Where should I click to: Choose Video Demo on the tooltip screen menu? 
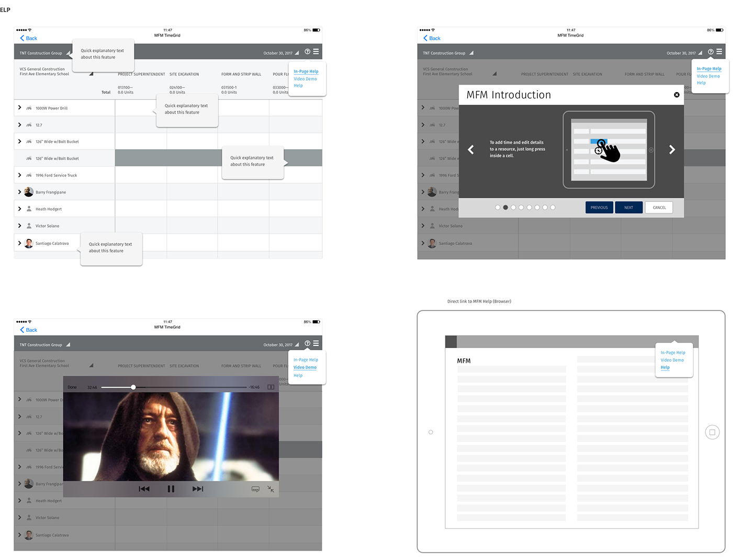[305, 79]
